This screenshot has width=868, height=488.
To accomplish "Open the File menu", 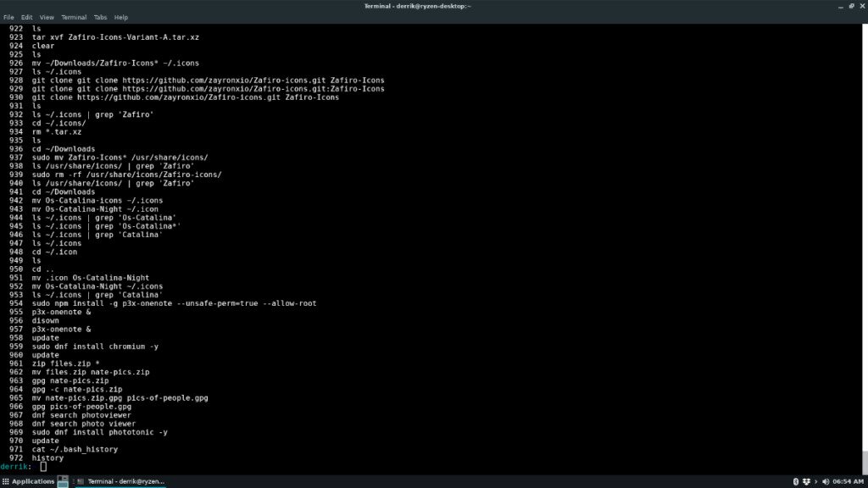I will (x=8, y=17).
